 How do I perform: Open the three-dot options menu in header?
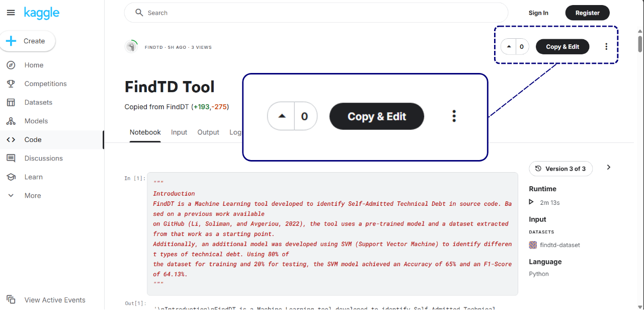click(x=606, y=47)
